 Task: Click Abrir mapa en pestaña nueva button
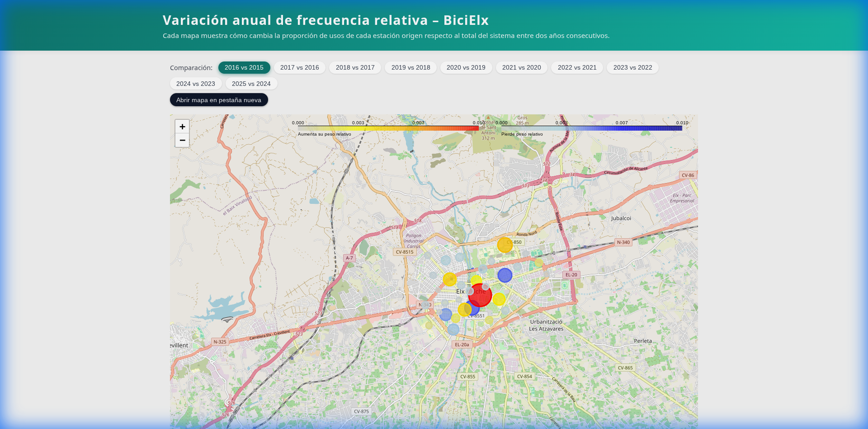219,100
